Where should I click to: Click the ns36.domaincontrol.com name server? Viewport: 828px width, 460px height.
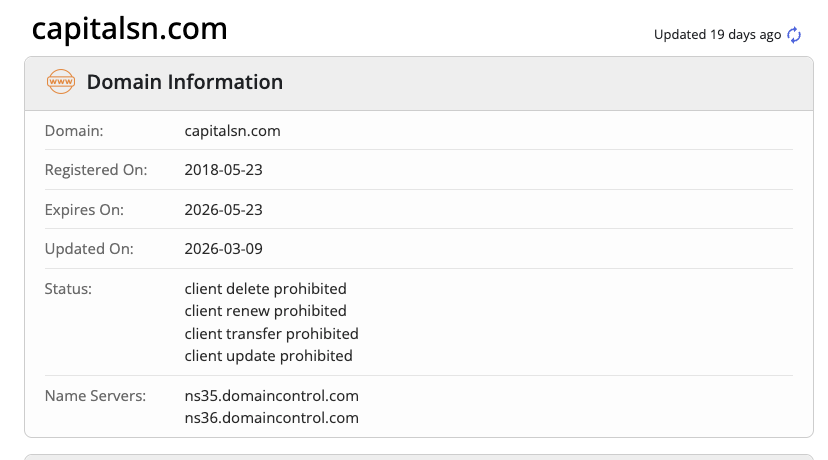pos(272,418)
